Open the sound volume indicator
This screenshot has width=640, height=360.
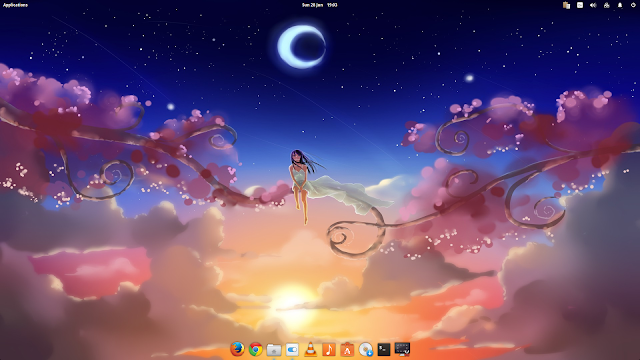[x=593, y=5]
